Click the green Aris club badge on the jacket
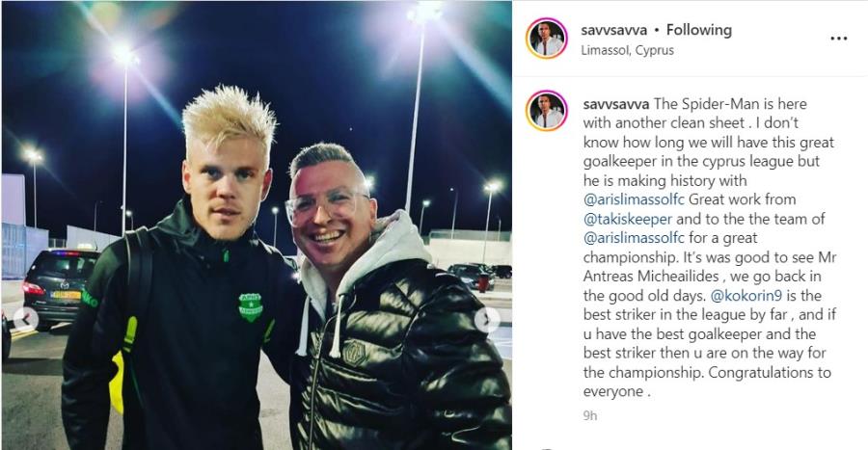This screenshot has width=868, height=450. coord(250,306)
